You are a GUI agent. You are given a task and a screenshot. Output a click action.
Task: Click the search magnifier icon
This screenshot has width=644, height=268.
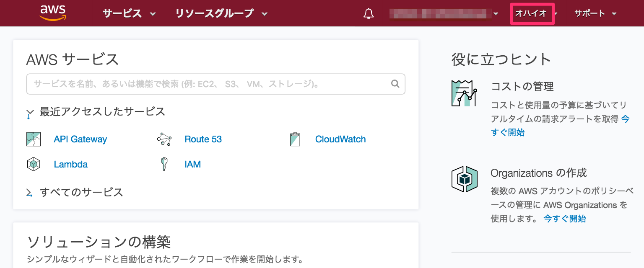(395, 84)
